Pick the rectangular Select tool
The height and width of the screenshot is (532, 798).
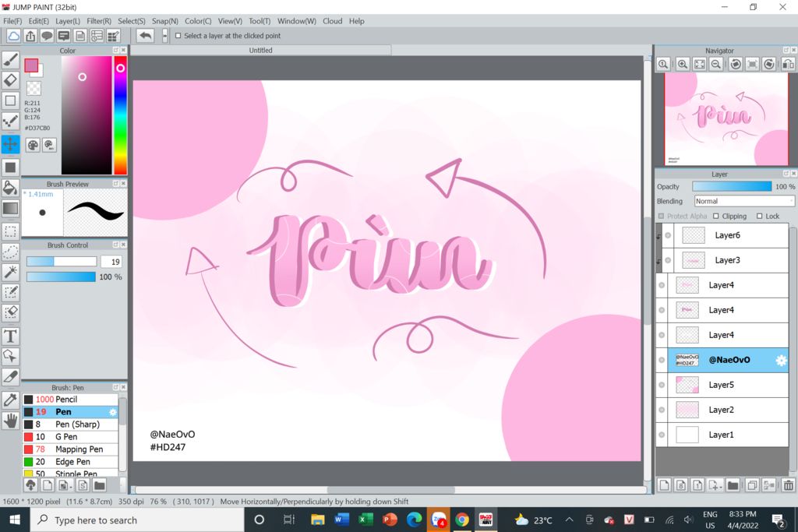pyautogui.click(x=11, y=232)
